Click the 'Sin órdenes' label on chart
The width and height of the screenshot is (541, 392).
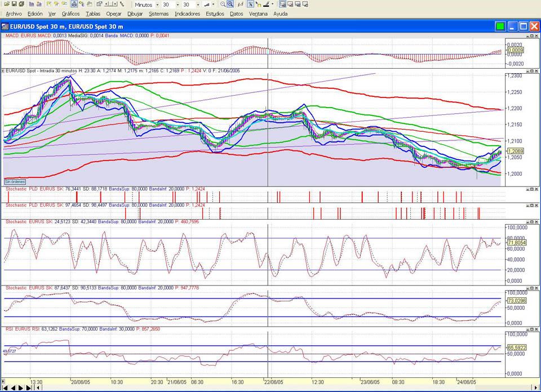(15, 182)
